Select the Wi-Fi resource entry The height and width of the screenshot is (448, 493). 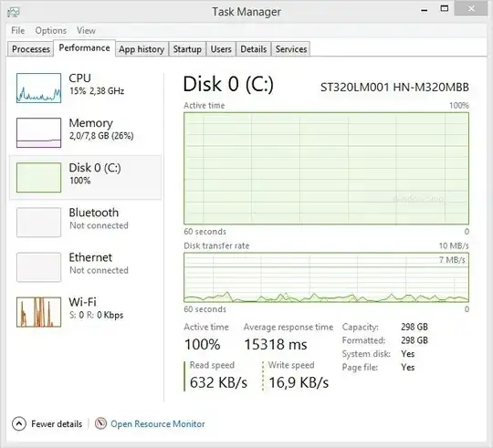coord(86,312)
